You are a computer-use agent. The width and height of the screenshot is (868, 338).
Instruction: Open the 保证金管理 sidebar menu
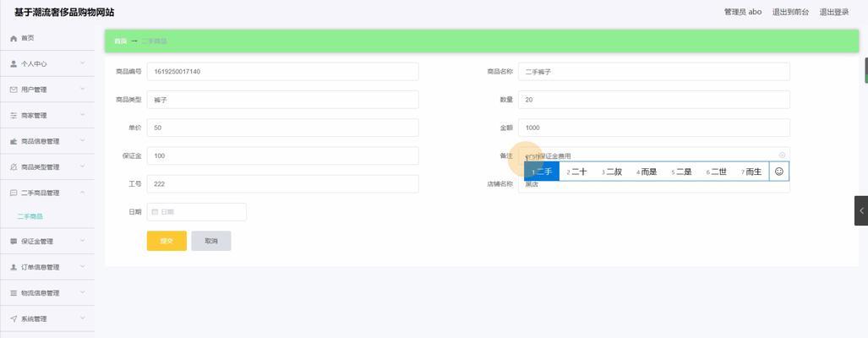tap(47, 241)
